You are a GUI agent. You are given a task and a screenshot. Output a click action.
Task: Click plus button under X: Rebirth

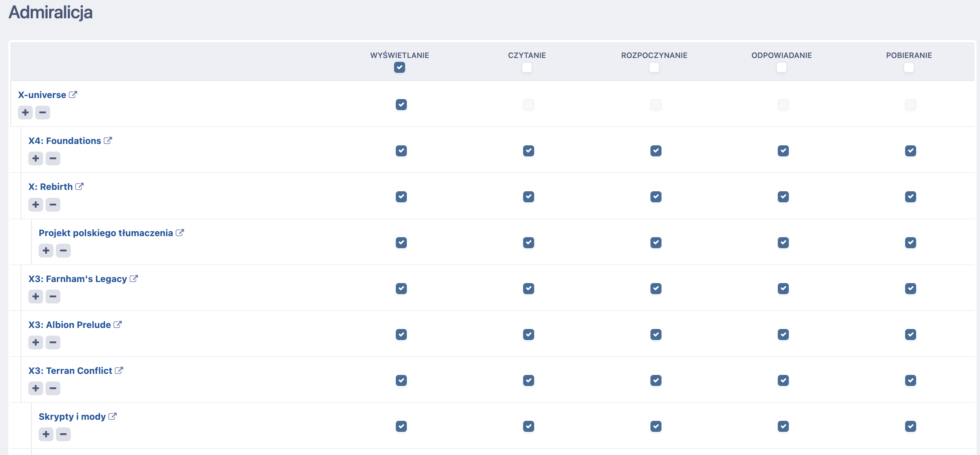[x=36, y=204]
